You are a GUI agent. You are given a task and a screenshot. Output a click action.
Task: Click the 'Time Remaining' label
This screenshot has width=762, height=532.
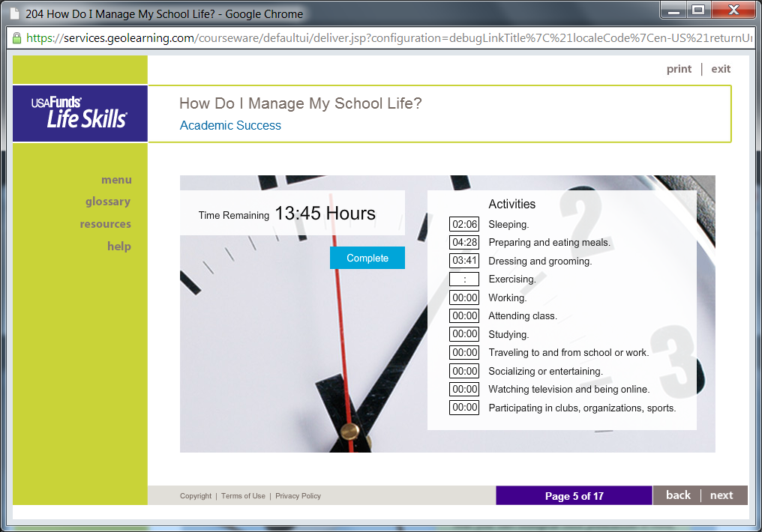click(233, 216)
